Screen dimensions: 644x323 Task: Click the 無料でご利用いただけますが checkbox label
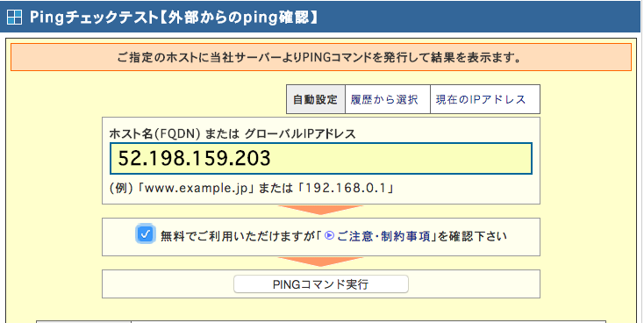pyautogui.click(x=240, y=236)
